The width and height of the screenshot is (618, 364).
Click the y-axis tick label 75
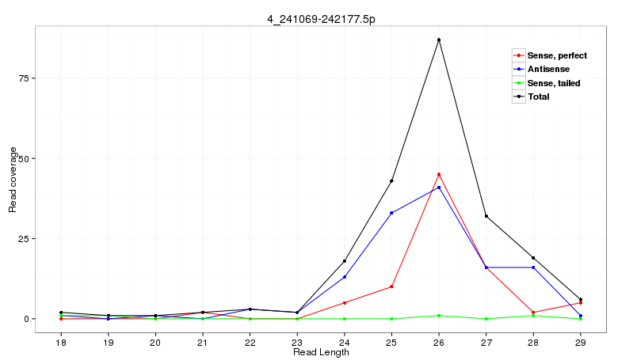point(24,78)
